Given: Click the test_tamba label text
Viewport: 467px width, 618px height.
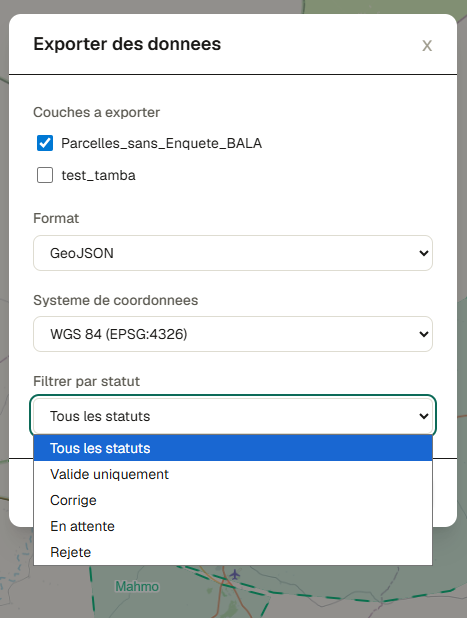Looking at the screenshot, I should (99, 175).
